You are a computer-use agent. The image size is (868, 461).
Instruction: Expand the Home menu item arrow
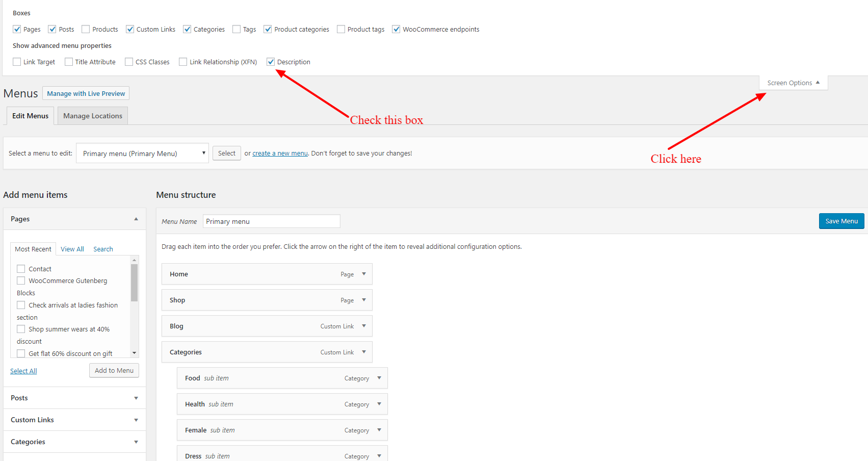(364, 274)
